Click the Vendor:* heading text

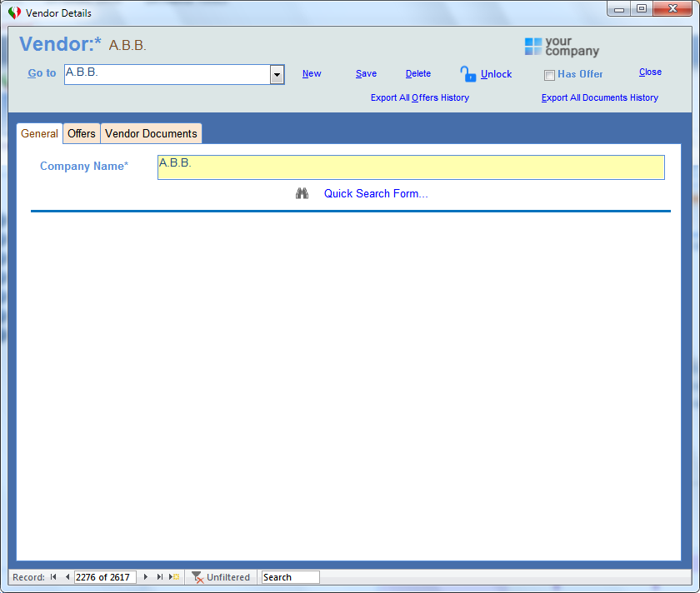[60, 44]
